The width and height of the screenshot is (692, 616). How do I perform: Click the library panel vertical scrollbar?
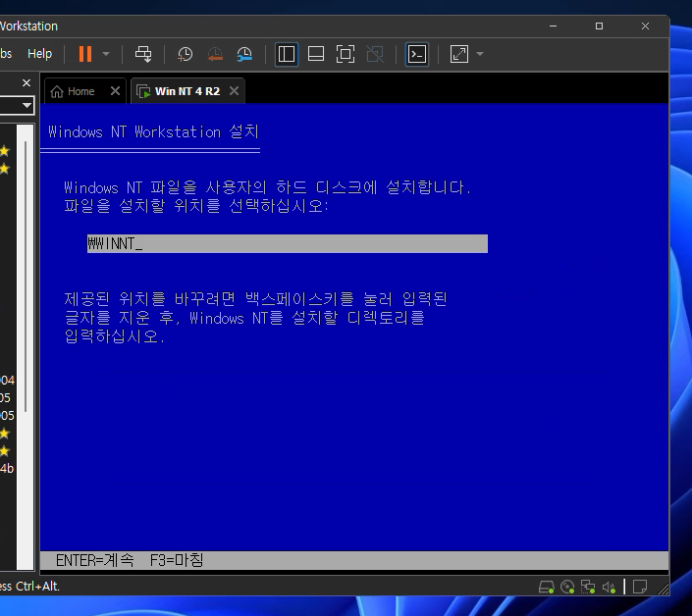tap(26, 277)
